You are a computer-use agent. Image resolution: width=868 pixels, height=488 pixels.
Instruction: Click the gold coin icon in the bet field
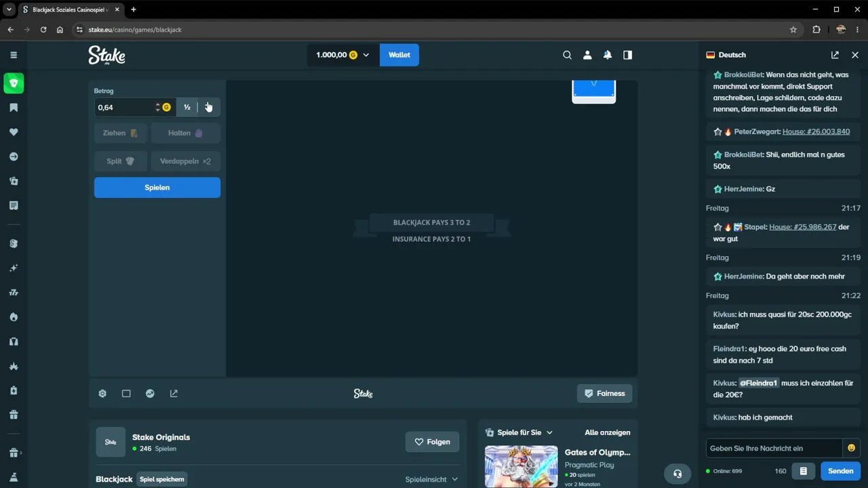[166, 107]
